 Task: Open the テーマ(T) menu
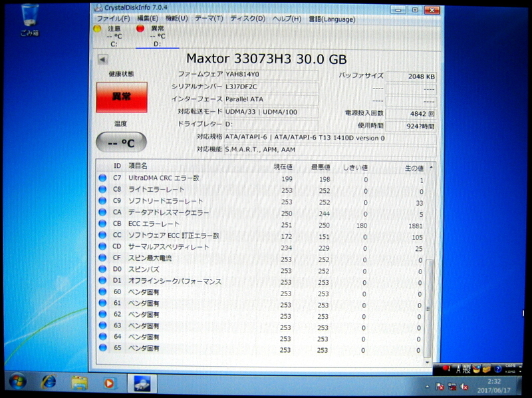[209, 19]
